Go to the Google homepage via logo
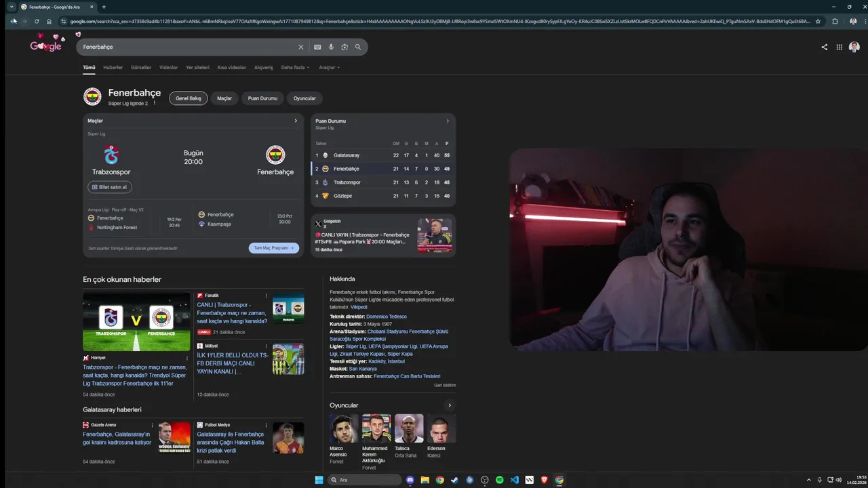Viewport: 868px width, 488px height. tap(46, 45)
